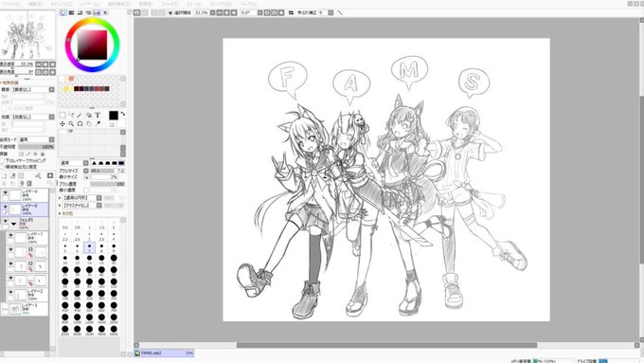Open the レイヤー menu

[90, 4]
